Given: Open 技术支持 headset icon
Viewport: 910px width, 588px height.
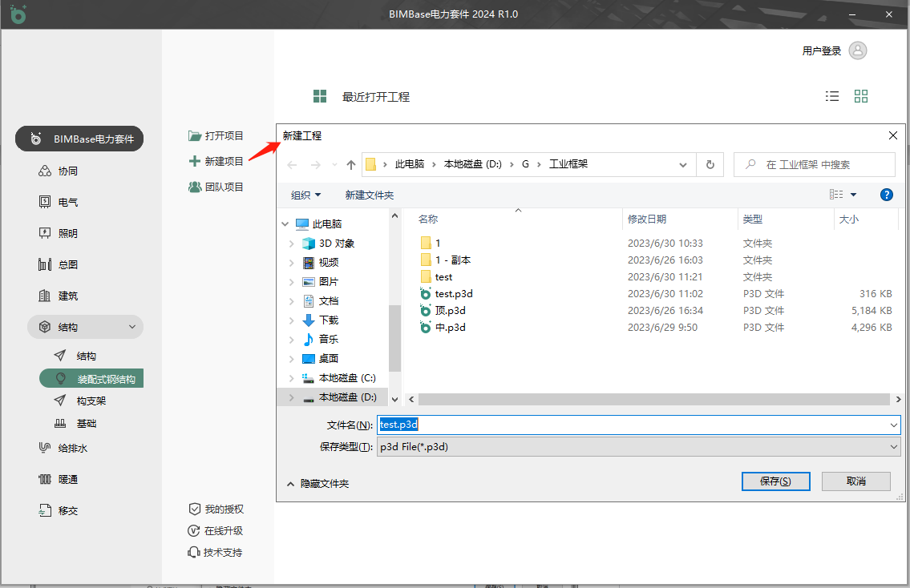Looking at the screenshot, I should tap(194, 552).
